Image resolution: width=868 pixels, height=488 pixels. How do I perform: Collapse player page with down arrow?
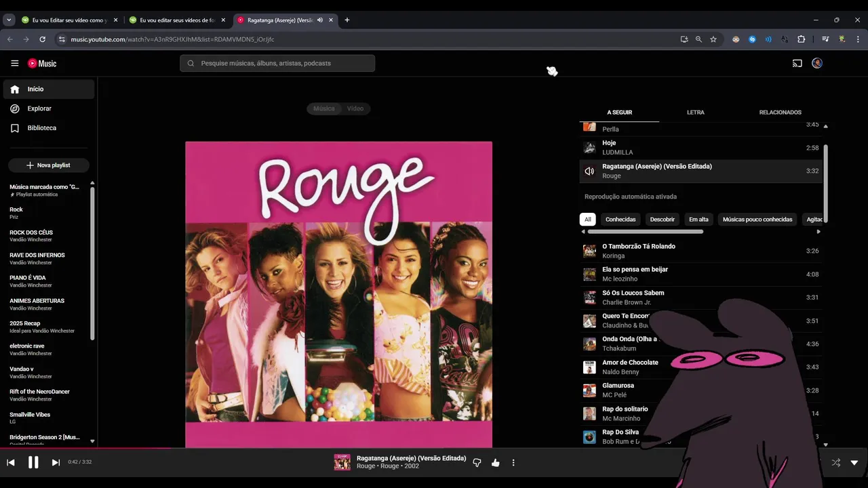point(854,463)
